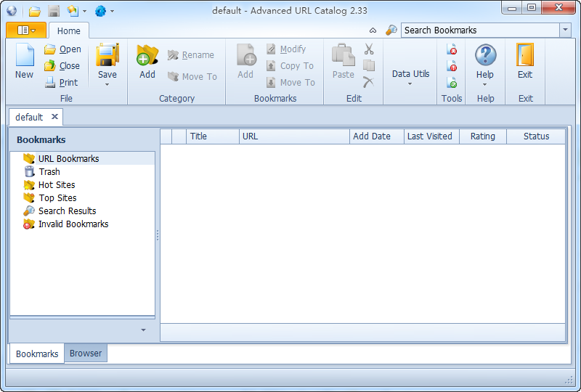Sort by Rating column header

pyautogui.click(x=483, y=136)
